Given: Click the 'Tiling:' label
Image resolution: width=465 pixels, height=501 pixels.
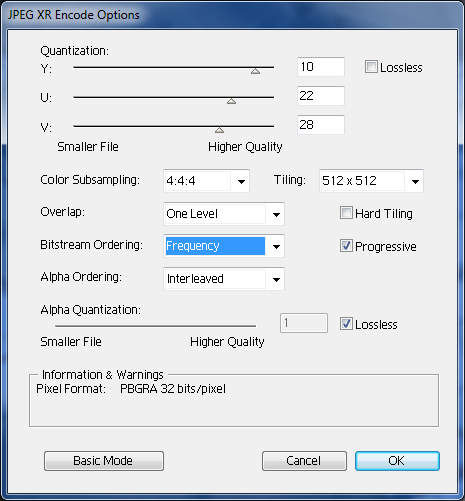Looking at the screenshot, I should (290, 180).
